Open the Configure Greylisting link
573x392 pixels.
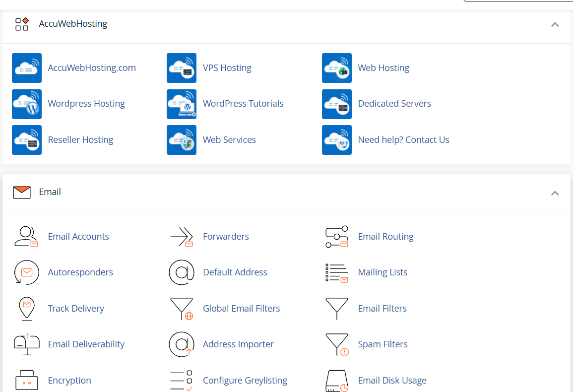pos(245,381)
